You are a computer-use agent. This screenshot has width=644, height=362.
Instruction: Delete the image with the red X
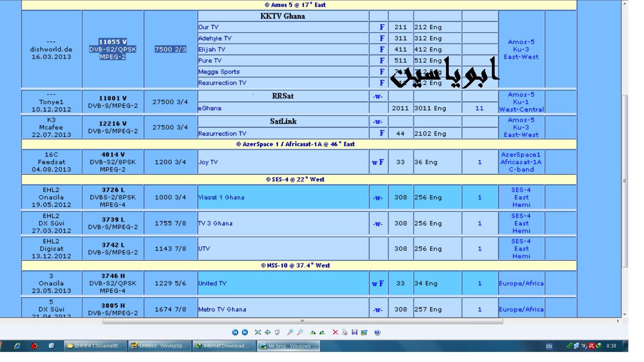coord(335,332)
